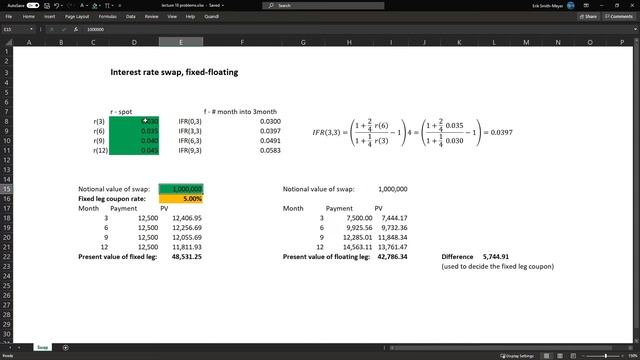Switch to Page Layout view icon
The image size is (640, 360).
coord(560,356)
